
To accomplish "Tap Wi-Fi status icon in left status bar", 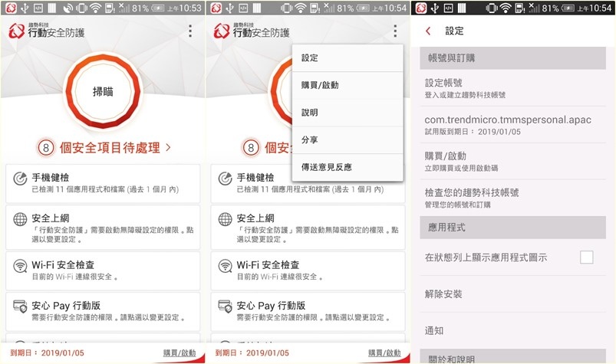I will (95, 8).
